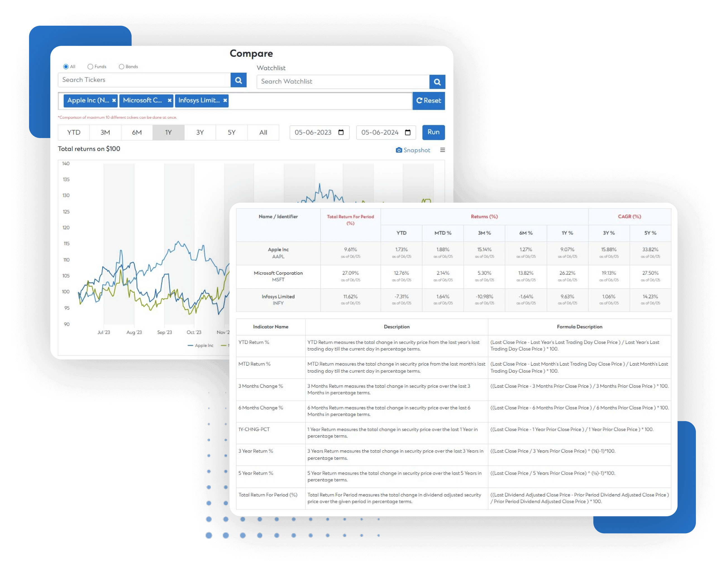Click the Microsoft Corporation MSFT row name
The height and width of the screenshot is (571, 728).
tap(278, 277)
